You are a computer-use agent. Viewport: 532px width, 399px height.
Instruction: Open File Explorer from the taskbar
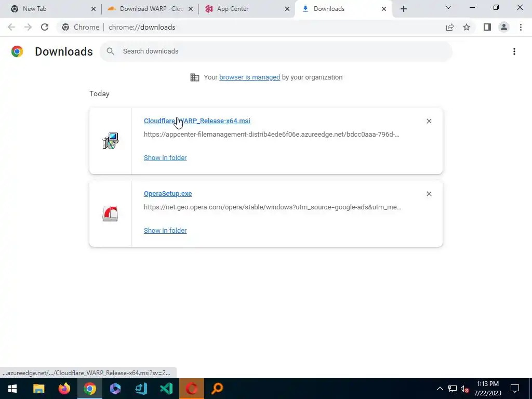click(38, 389)
